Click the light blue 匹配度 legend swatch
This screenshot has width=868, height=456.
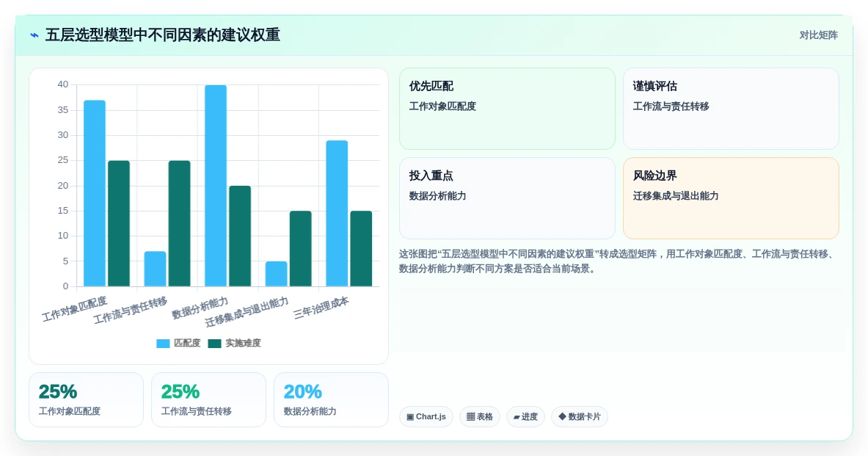163,344
